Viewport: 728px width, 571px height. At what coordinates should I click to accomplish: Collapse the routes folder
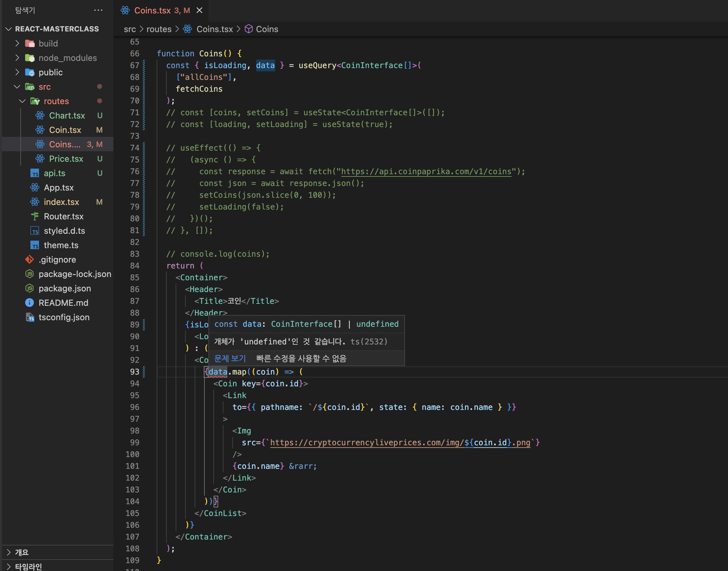[x=22, y=101]
